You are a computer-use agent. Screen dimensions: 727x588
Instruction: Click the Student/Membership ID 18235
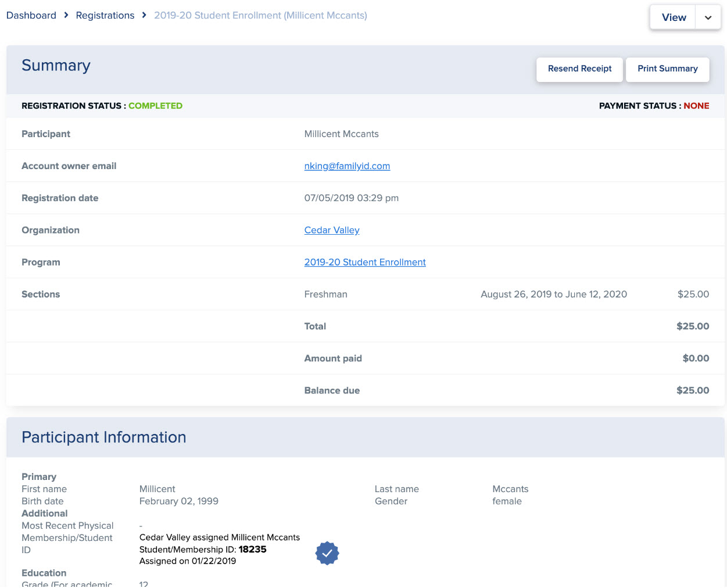[x=252, y=550]
